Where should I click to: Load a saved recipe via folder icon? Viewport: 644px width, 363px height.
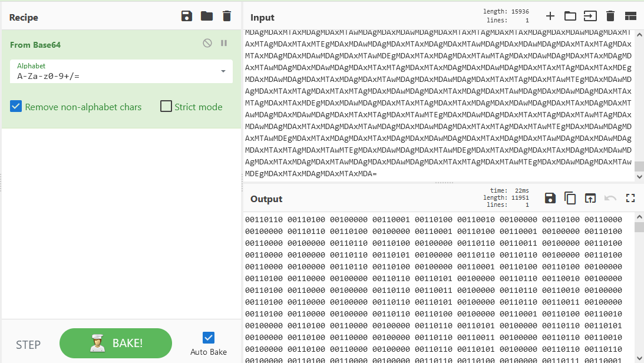pos(207,16)
